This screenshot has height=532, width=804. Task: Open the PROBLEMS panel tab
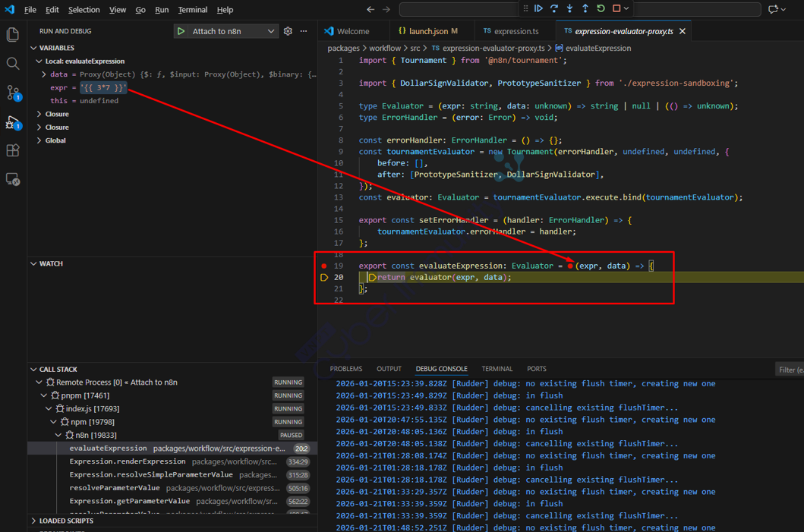[346, 369]
